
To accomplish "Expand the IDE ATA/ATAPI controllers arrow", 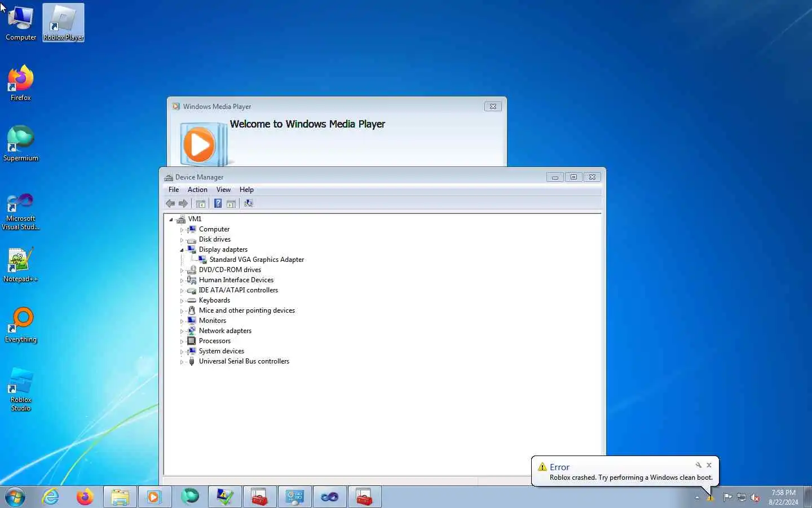I will tap(182, 291).
